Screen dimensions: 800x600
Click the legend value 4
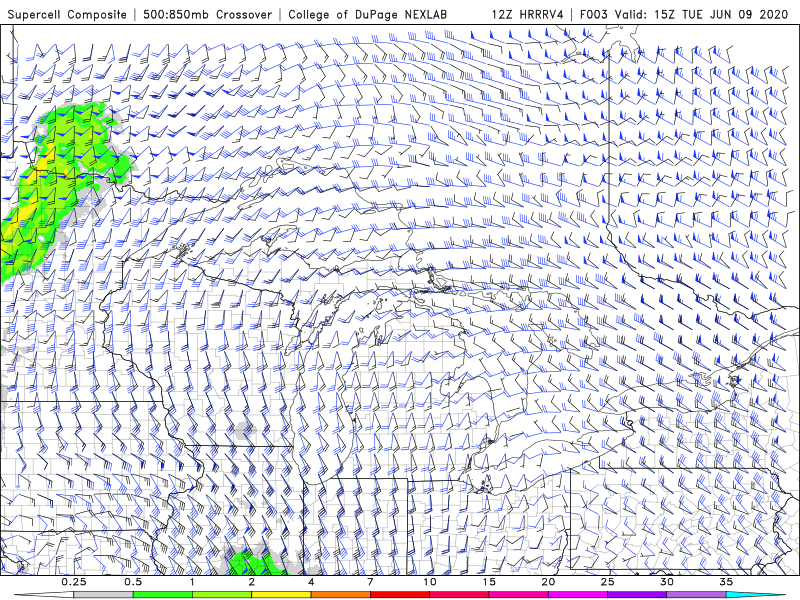311,582
